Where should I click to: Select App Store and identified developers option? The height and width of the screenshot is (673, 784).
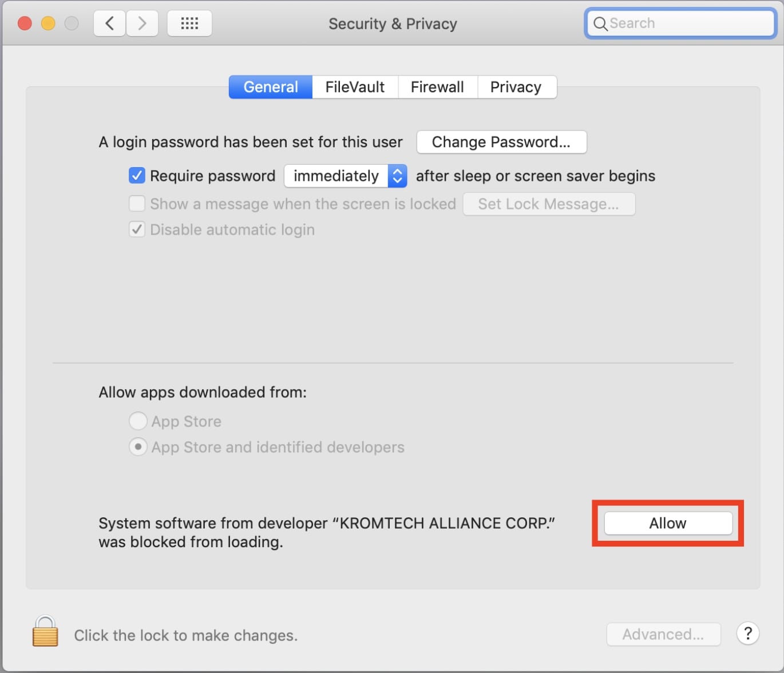[x=138, y=446]
